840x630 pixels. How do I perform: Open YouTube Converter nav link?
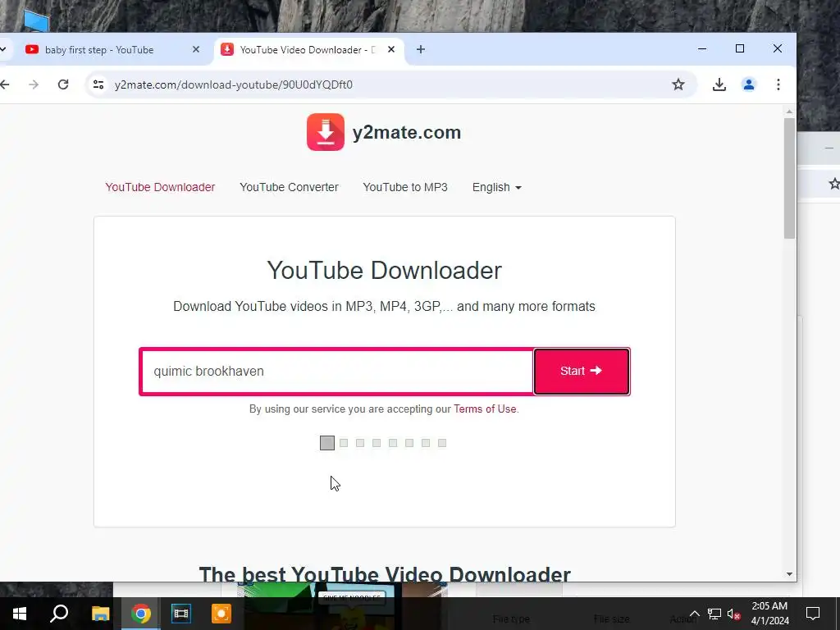(289, 187)
